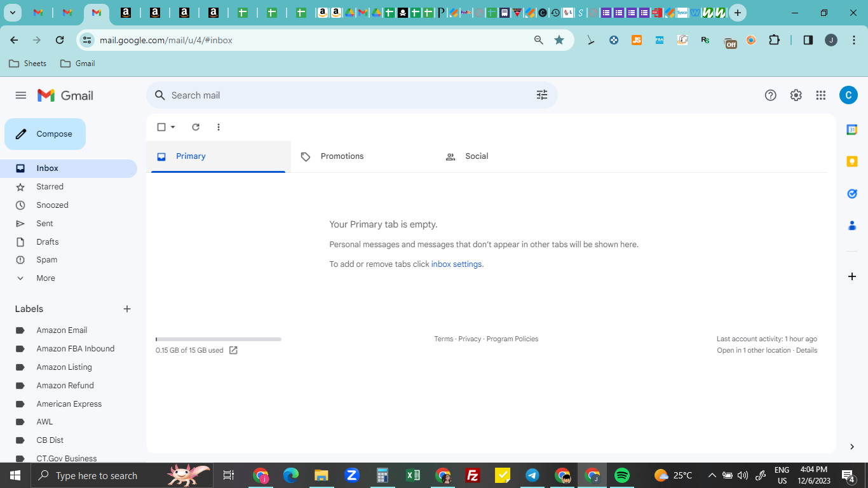Click the orange JS extension icon
868x488 pixels.
(637, 40)
